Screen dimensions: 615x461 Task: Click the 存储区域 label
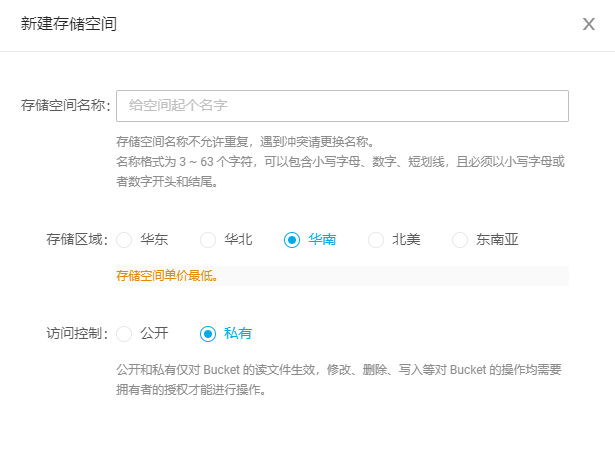click(77, 239)
